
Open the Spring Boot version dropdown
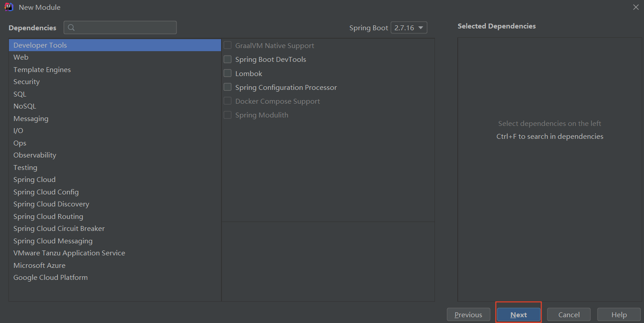(x=409, y=28)
